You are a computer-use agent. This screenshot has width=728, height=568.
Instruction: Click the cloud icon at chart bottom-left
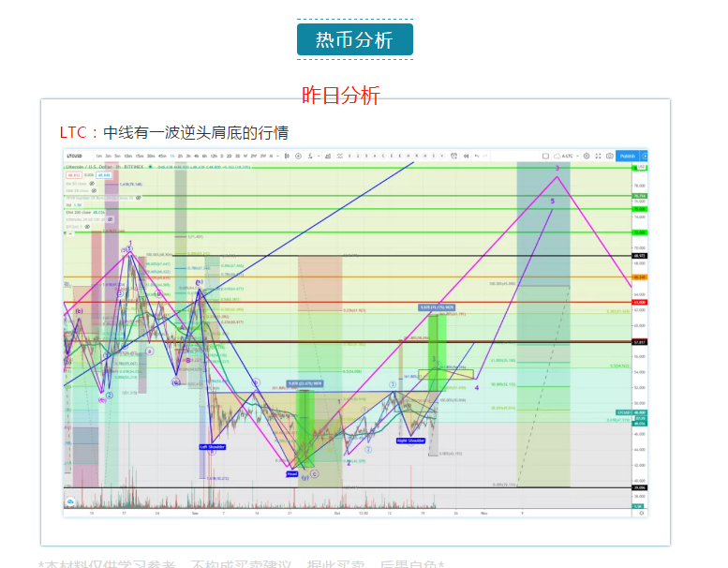70,501
